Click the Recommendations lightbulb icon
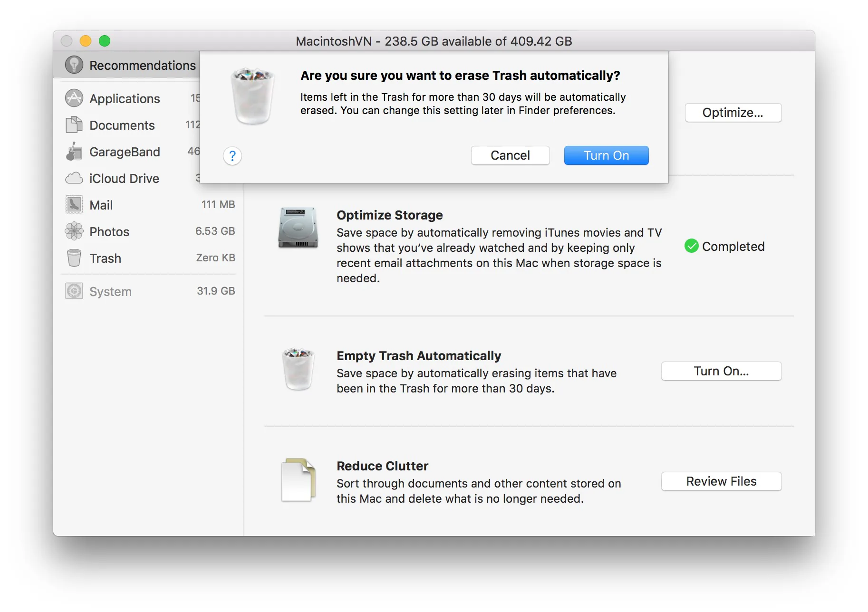This screenshot has height=612, width=868. coord(74,65)
